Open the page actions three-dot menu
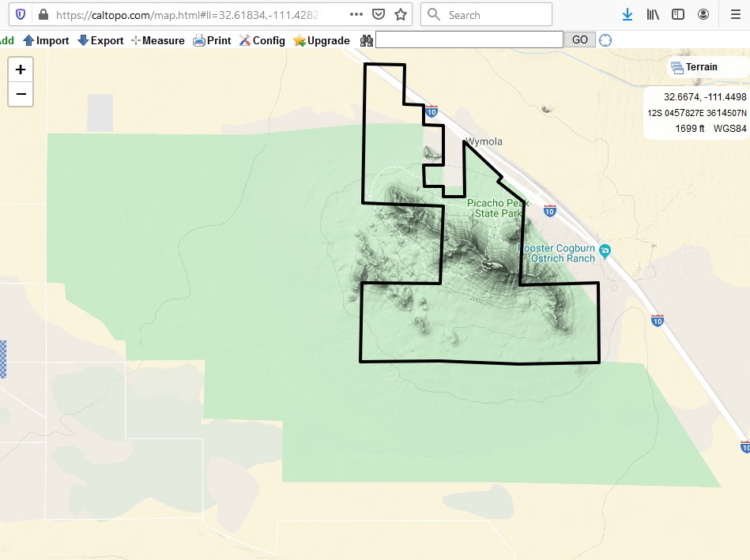The height and width of the screenshot is (560, 750). tap(356, 14)
